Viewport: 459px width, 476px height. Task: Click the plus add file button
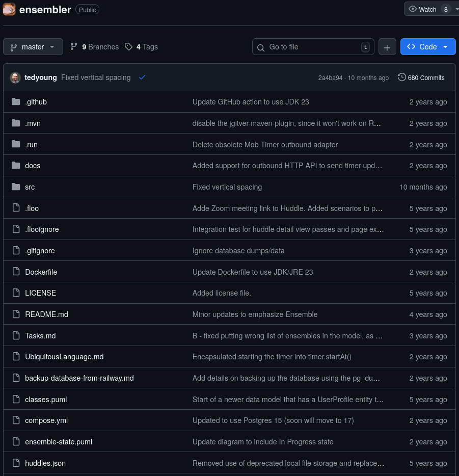coord(387,47)
